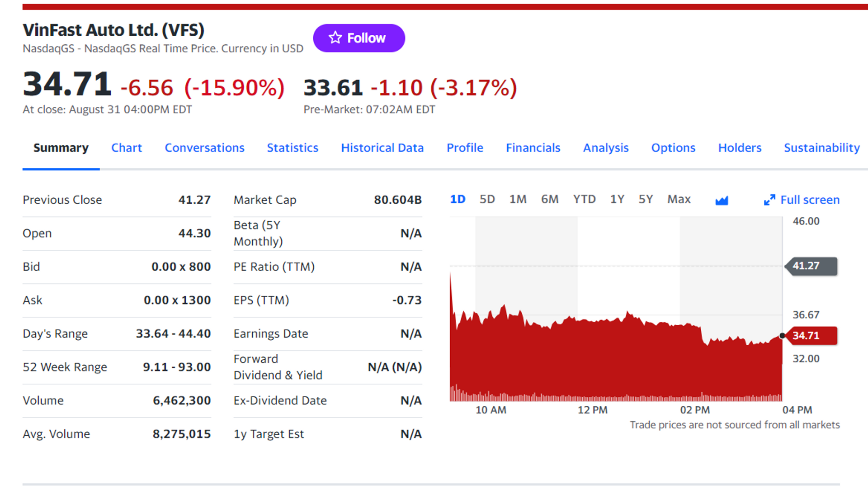
Task: Click the Forward Dividend & Yield label
Action: point(278,367)
